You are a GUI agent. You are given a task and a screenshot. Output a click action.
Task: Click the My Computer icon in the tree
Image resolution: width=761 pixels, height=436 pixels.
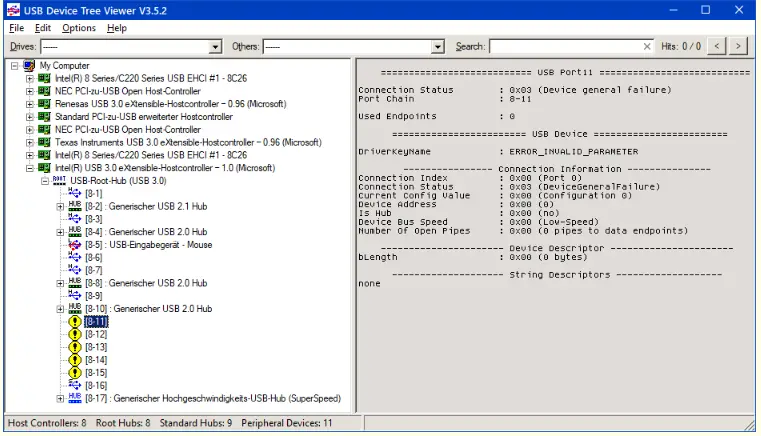coord(29,66)
